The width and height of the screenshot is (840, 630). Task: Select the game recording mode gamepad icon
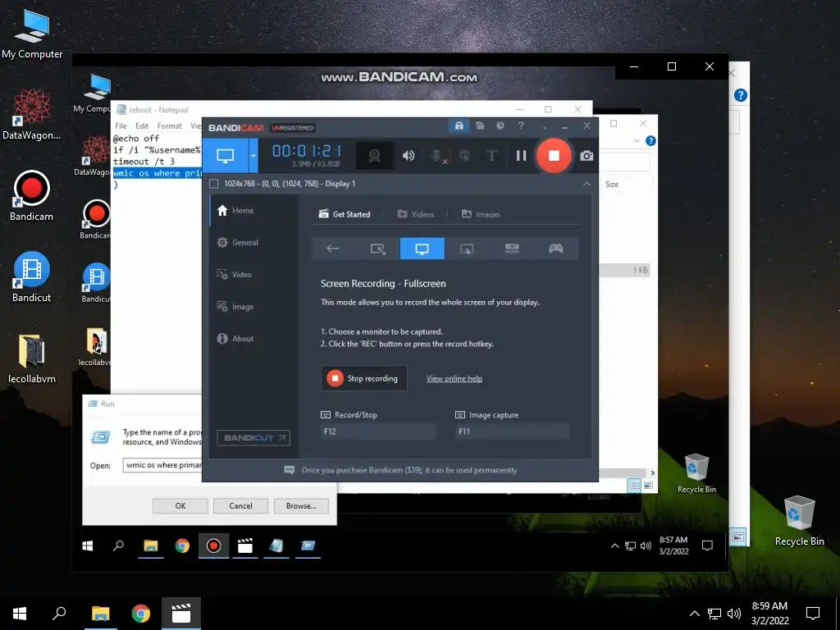[x=556, y=249]
